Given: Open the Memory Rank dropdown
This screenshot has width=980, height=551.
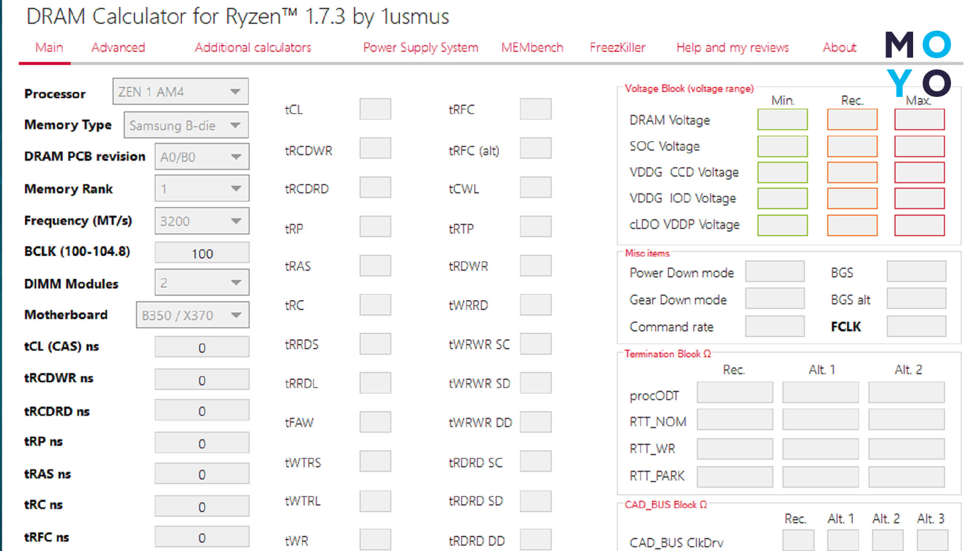Looking at the screenshot, I should tap(202, 188).
